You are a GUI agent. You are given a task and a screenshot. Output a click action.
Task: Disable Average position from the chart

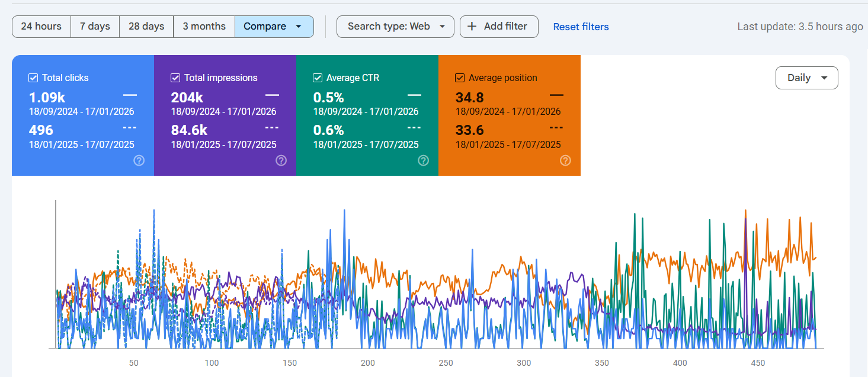point(459,78)
